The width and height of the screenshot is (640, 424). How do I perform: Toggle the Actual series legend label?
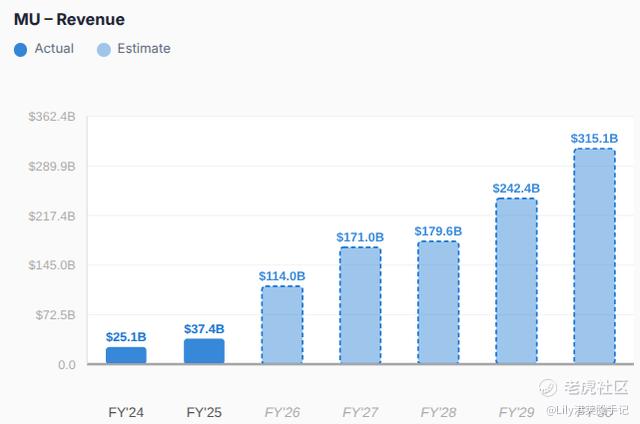click(54, 49)
